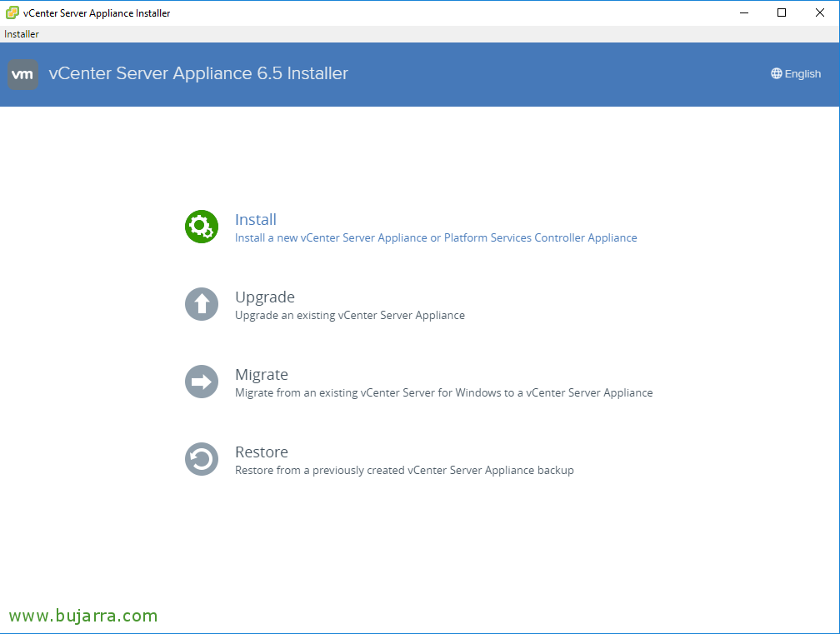
Task: Click 'Install a new vCenter Server Appliance' description
Action: (436, 237)
